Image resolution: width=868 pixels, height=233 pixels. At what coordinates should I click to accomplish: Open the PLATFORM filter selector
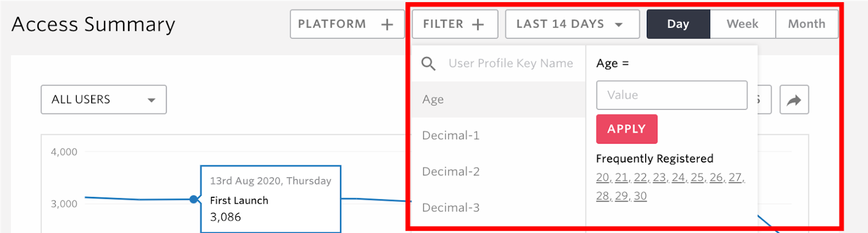tap(347, 24)
